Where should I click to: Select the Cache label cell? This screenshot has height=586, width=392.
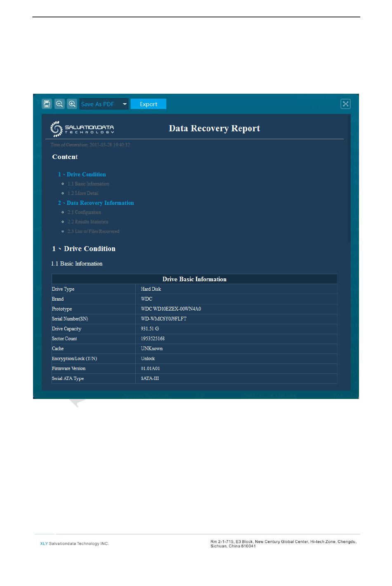[x=94, y=349]
